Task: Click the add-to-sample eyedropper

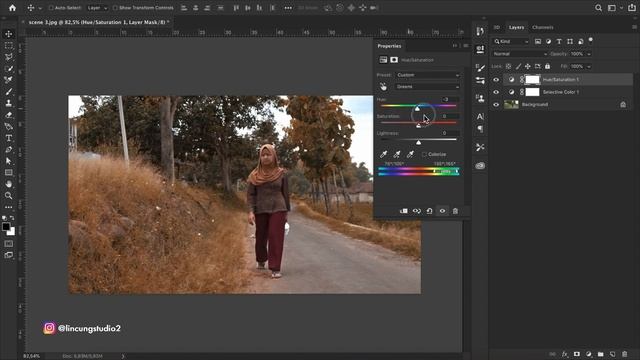Action: pos(397,154)
